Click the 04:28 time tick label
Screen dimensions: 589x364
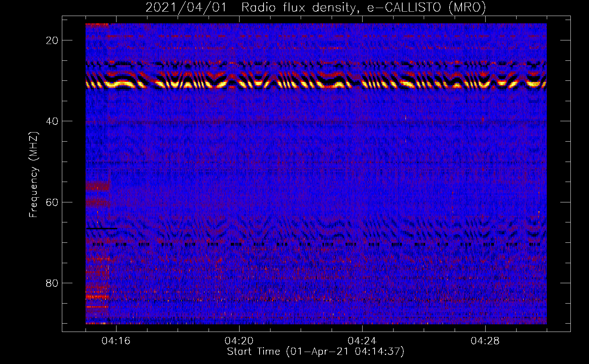tap(485, 341)
